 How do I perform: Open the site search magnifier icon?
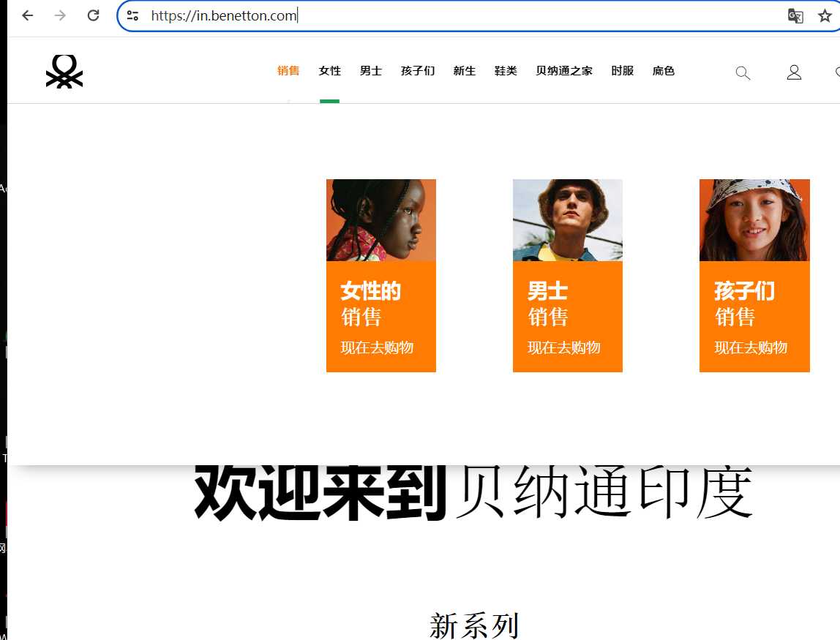click(x=743, y=73)
